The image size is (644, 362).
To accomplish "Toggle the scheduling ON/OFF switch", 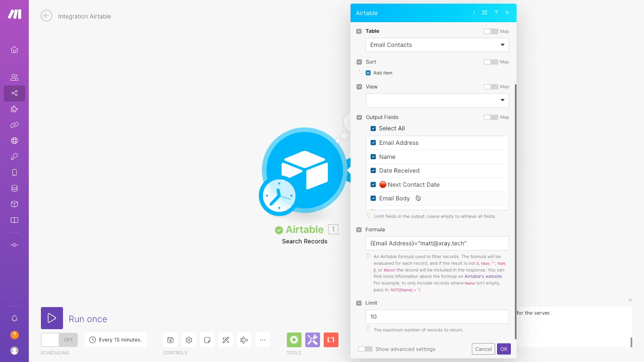I will pyautogui.click(x=59, y=340).
